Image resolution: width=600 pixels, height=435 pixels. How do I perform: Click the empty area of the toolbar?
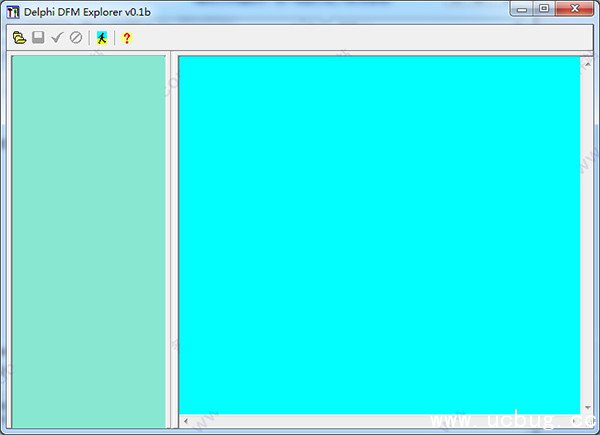coord(350,38)
